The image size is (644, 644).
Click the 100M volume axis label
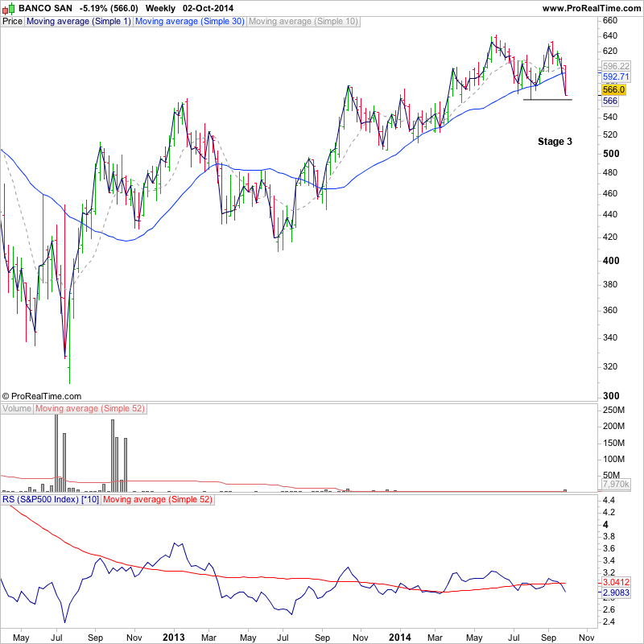click(x=613, y=459)
